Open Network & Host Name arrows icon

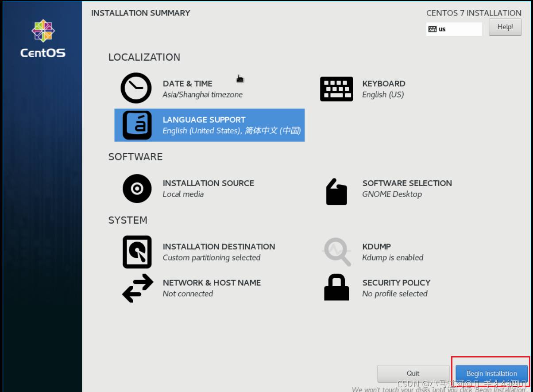pyautogui.click(x=137, y=288)
